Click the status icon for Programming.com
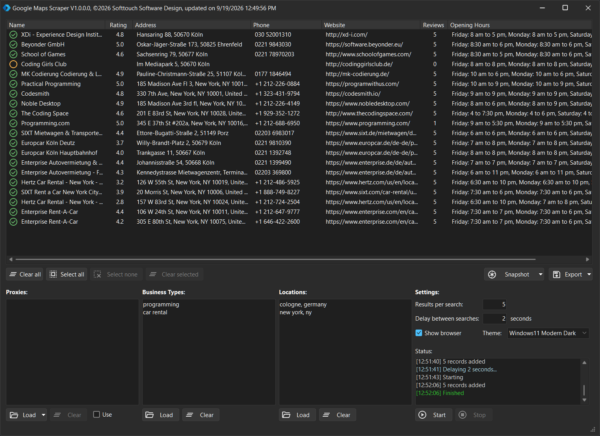This screenshot has width=600, height=436. pyautogui.click(x=13, y=123)
